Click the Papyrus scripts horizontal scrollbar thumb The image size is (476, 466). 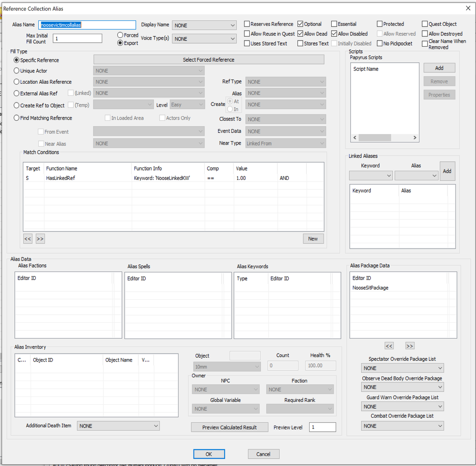pyautogui.click(x=375, y=138)
